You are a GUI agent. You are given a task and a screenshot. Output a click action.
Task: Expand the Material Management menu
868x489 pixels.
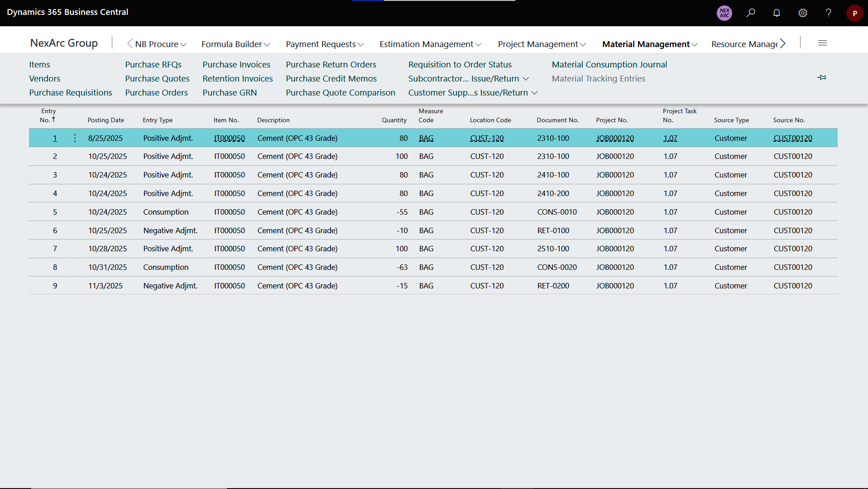(x=649, y=44)
